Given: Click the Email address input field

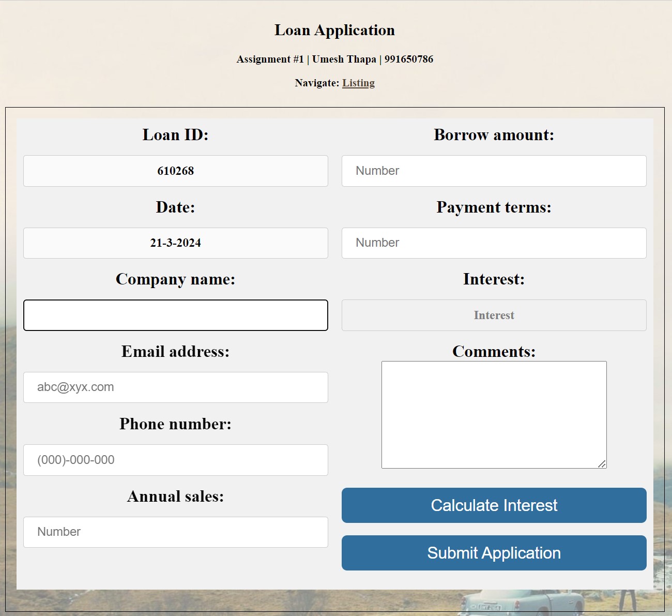Looking at the screenshot, I should click(176, 387).
